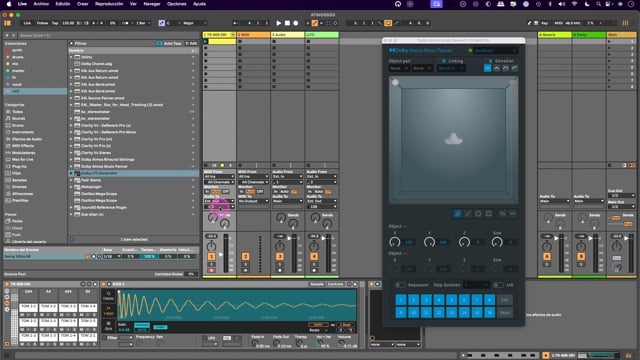This screenshot has width=640, height=360.
Task: Set track 3 monitor to Auto
Action: click(x=285, y=191)
